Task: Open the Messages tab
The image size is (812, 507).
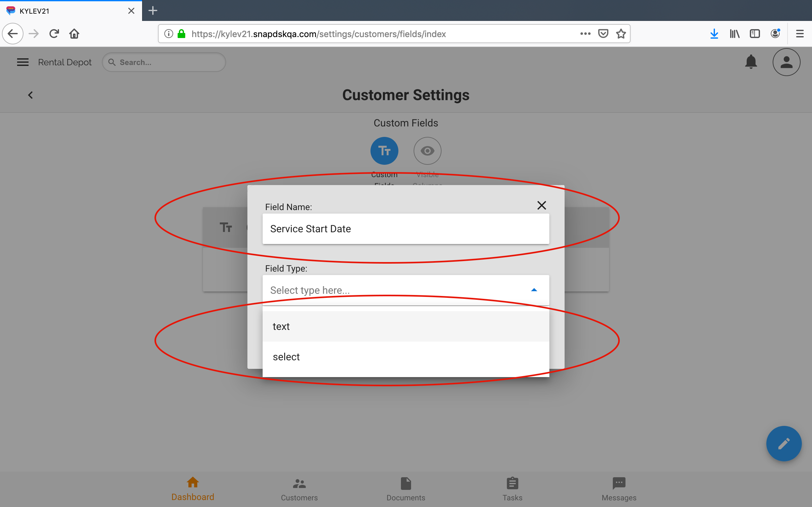Action: pyautogui.click(x=619, y=489)
